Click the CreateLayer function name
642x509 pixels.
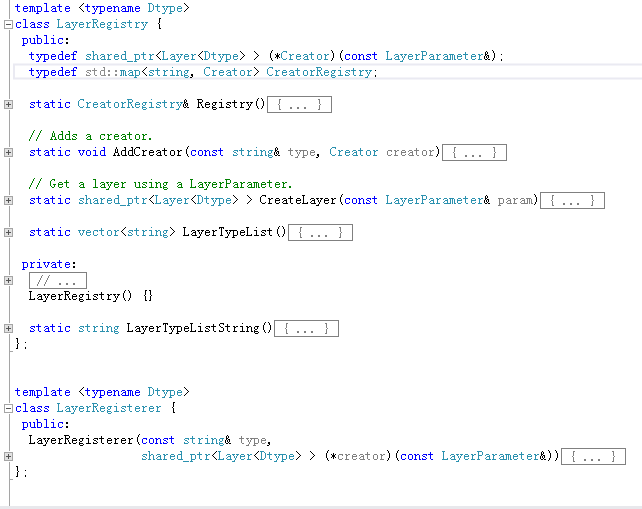tap(298, 200)
